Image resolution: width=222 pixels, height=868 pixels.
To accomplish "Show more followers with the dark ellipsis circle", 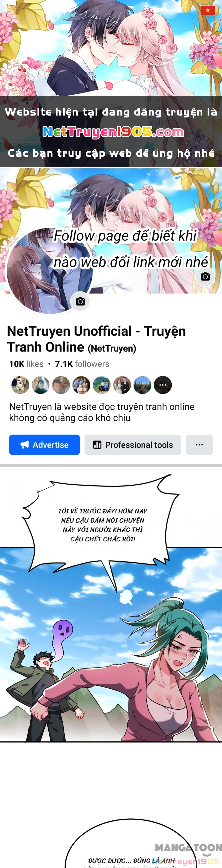I will click(163, 385).
